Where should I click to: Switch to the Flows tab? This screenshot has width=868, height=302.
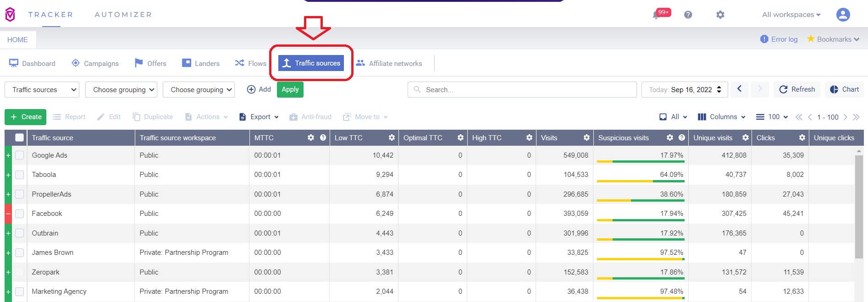pos(250,63)
